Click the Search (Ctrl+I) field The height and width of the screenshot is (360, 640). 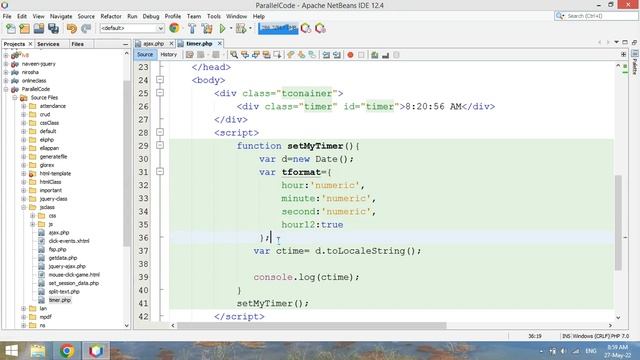tap(596, 16)
